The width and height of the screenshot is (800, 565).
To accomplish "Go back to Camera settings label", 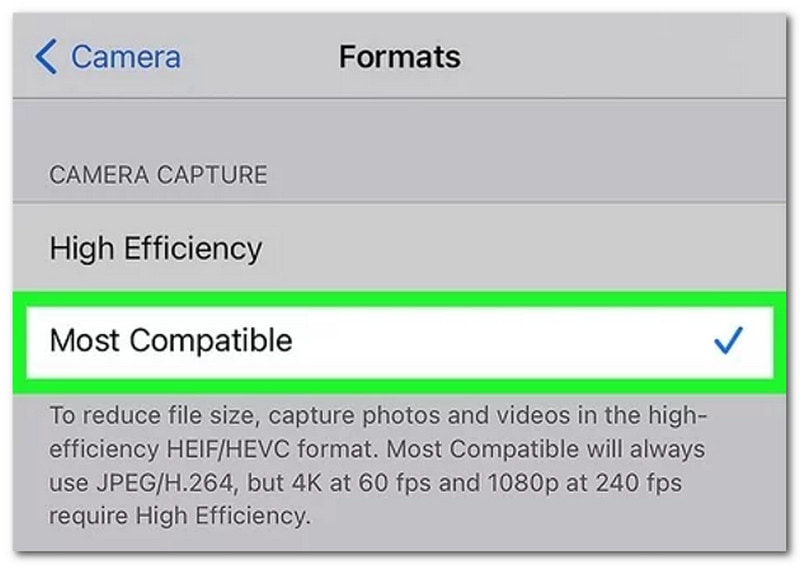I will 125,57.
